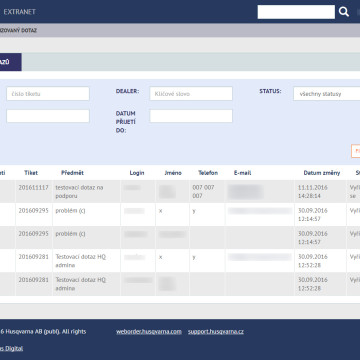Screen dimensions: 360x360
Task: Click the magnifier search icon
Action: tap(344, 12)
